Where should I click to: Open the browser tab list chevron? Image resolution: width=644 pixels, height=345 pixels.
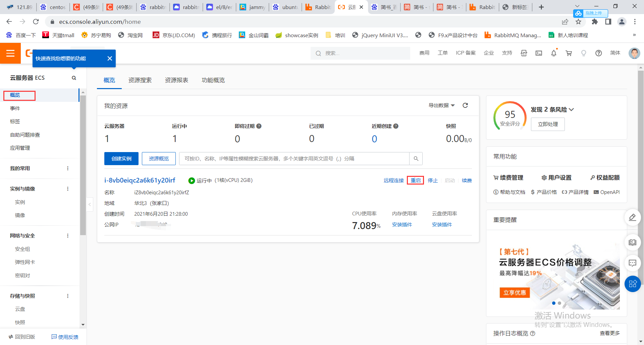pos(577,6)
